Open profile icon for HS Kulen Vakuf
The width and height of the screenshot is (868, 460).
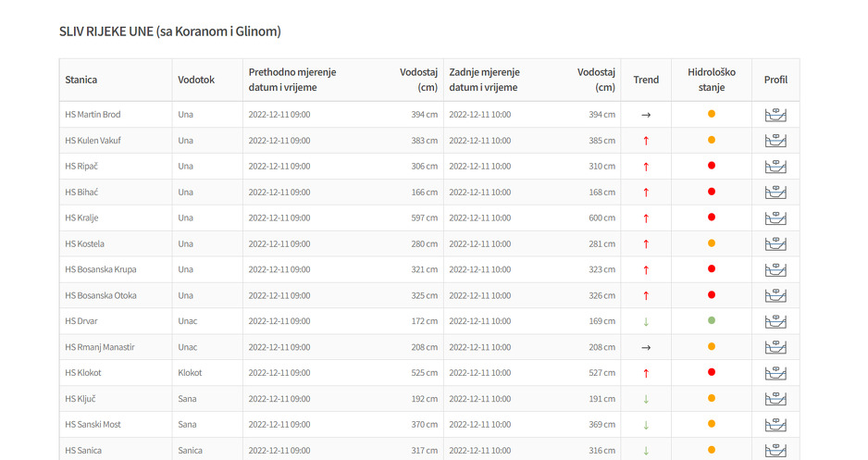point(775,141)
